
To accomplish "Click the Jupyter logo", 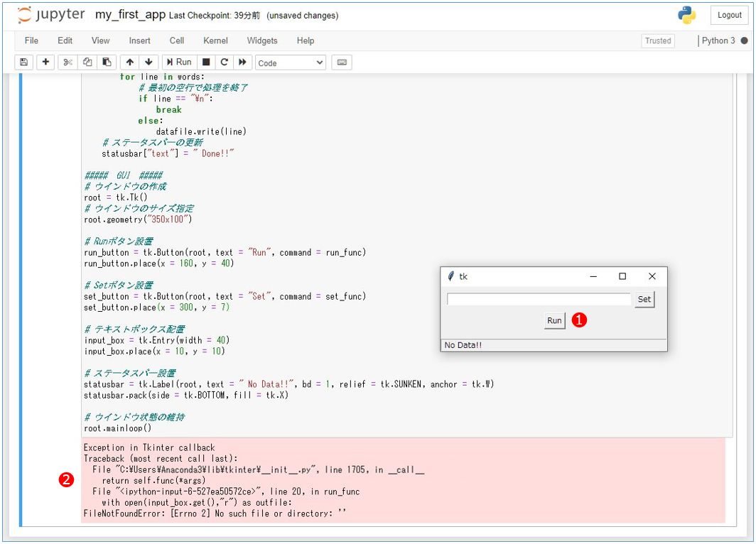I will [x=51, y=15].
